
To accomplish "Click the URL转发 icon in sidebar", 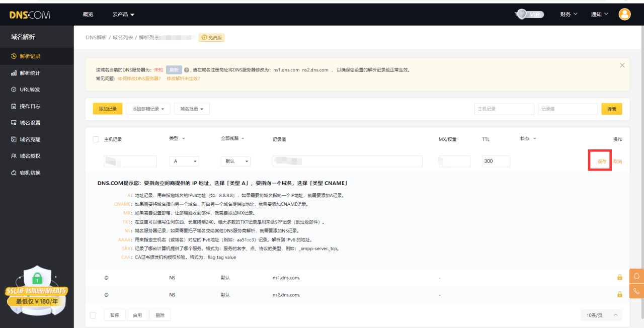I will [14, 90].
